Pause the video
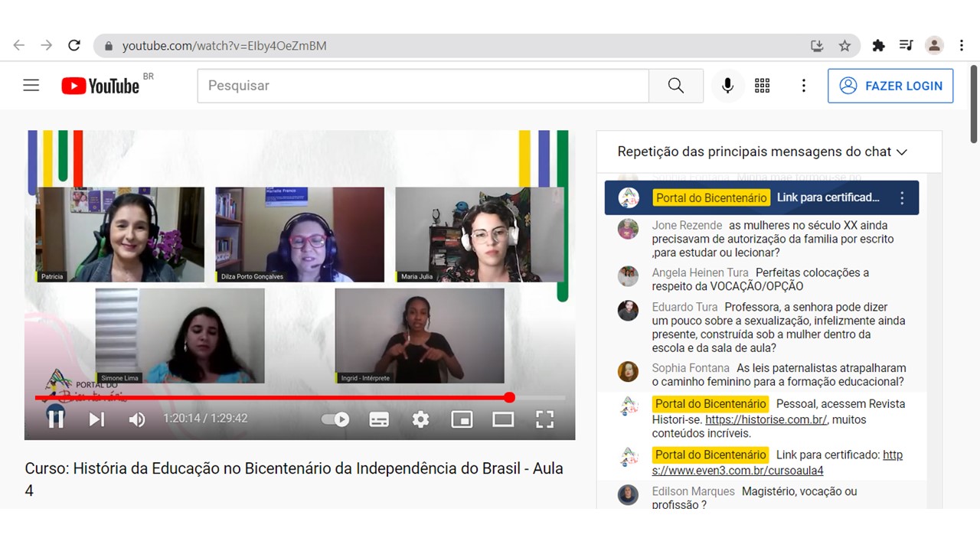Screen dimensions: 980x551 56,419
